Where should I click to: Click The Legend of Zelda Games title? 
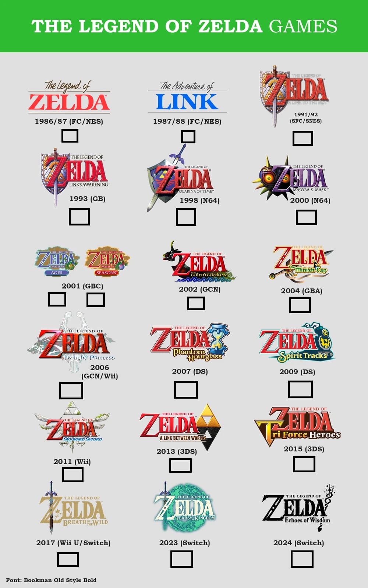point(184,26)
